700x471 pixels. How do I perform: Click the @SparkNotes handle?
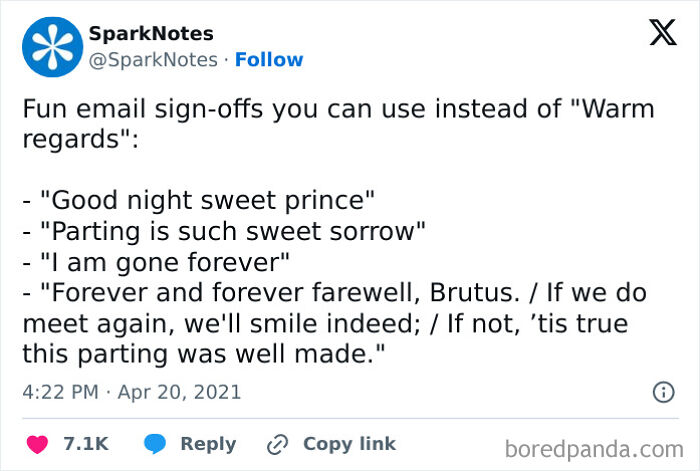153,60
